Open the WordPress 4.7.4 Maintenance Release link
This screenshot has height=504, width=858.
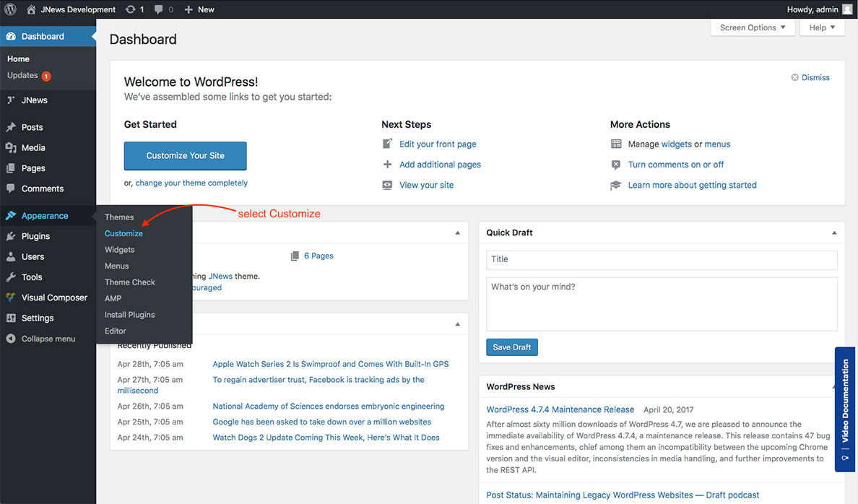pos(560,409)
